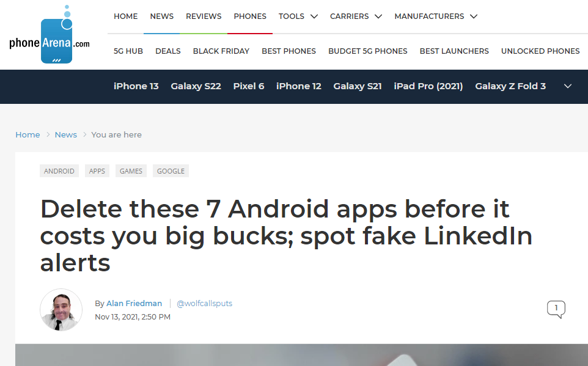Open the Black Friday link

[x=221, y=51]
